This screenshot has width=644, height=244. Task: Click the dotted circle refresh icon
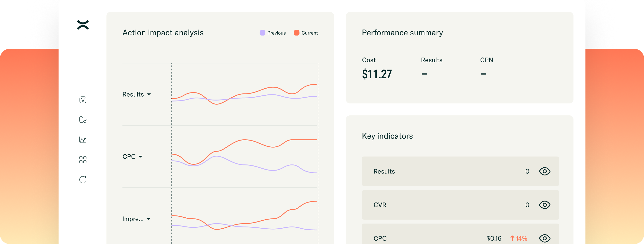83,180
